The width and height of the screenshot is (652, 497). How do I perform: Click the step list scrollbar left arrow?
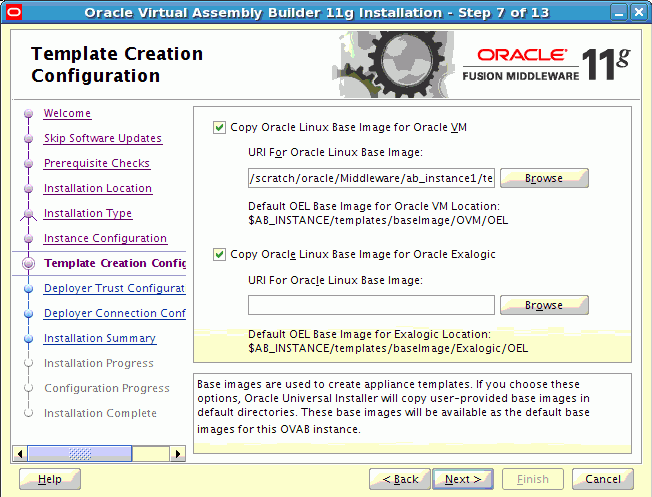click(x=20, y=453)
